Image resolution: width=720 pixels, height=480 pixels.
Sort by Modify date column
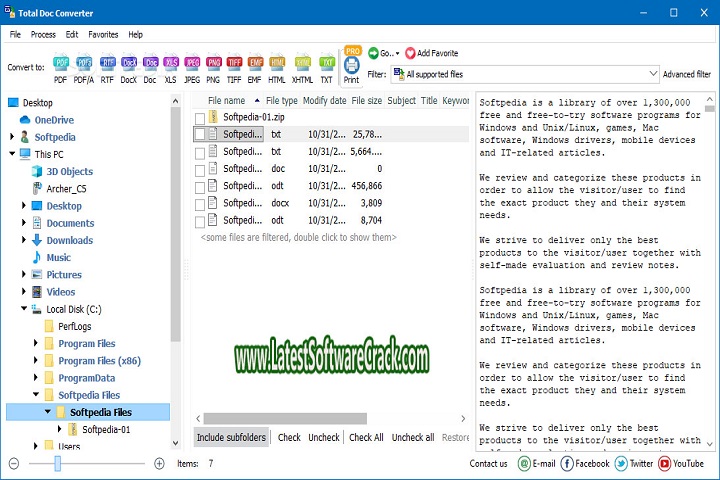click(324, 101)
